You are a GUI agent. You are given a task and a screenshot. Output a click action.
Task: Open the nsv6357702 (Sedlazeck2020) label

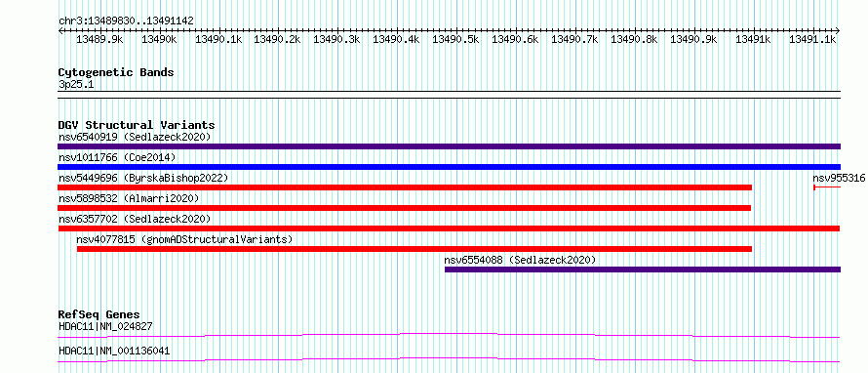(135, 219)
